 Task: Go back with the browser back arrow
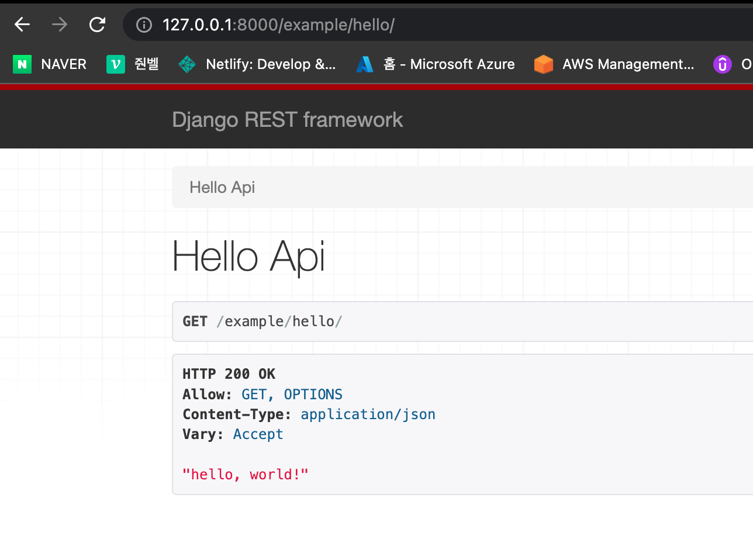coord(22,25)
